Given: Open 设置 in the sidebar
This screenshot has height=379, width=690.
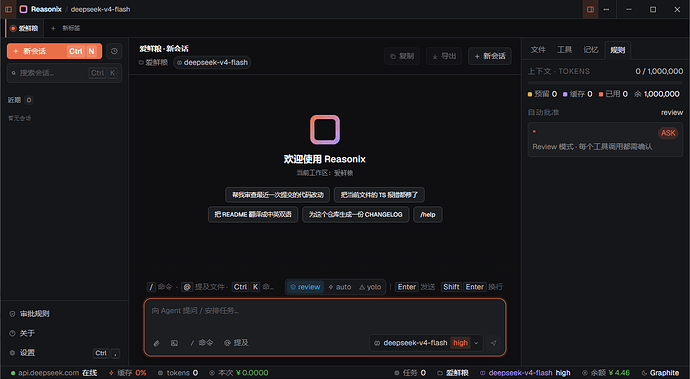Looking at the screenshot, I should click(x=22, y=353).
